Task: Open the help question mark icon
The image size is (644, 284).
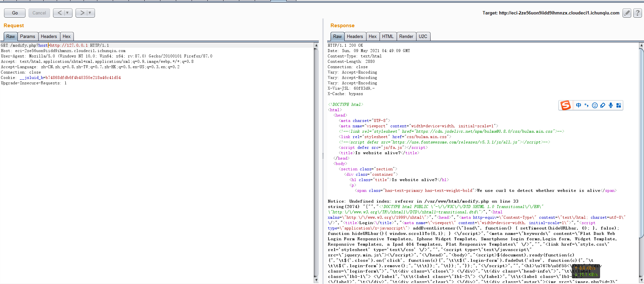Action: pyautogui.click(x=638, y=13)
